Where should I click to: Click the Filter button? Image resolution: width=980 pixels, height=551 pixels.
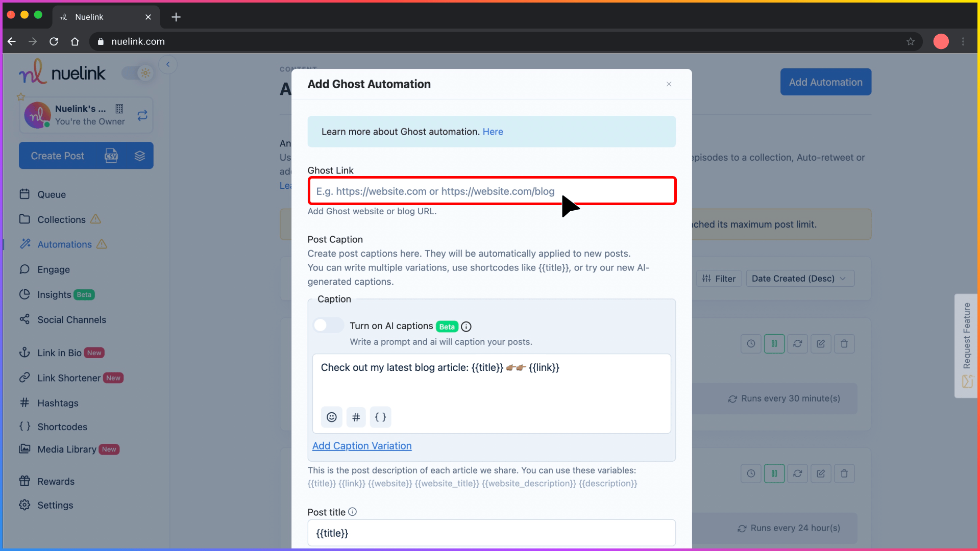click(719, 279)
